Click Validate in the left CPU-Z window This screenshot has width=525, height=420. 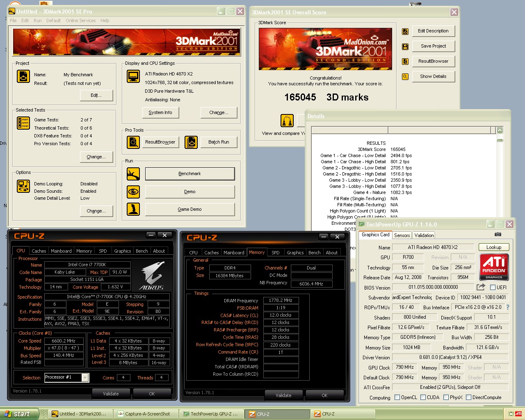point(111,394)
